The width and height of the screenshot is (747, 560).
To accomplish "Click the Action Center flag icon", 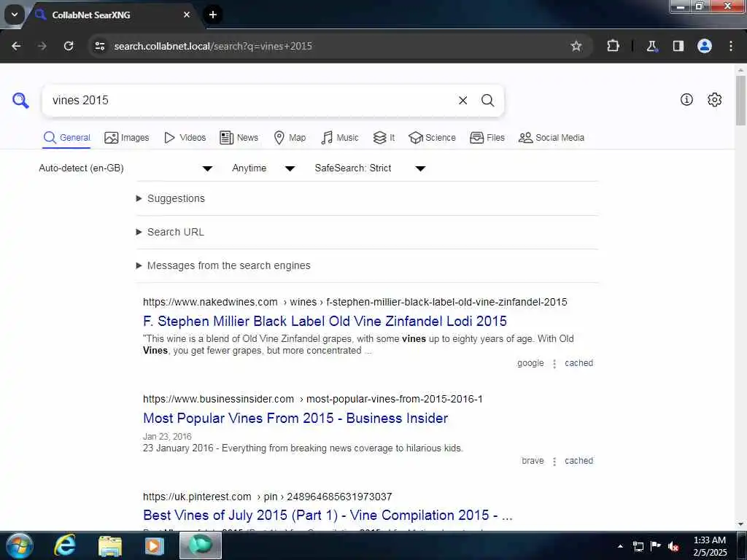I will point(656,545).
